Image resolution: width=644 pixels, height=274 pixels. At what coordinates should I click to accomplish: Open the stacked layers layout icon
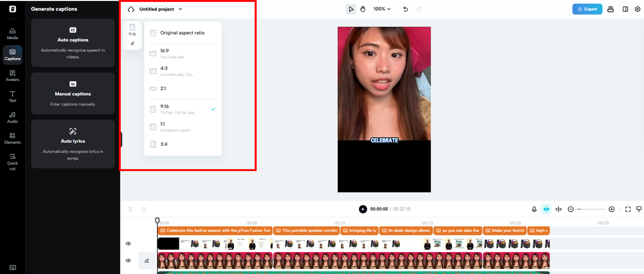[610, 9]
